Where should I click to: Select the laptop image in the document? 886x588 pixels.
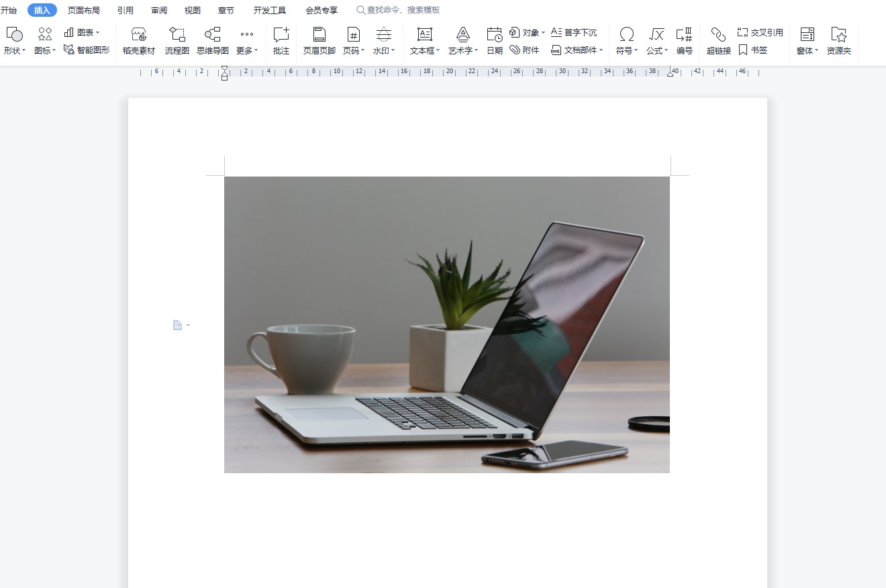[x=446, y=324]
